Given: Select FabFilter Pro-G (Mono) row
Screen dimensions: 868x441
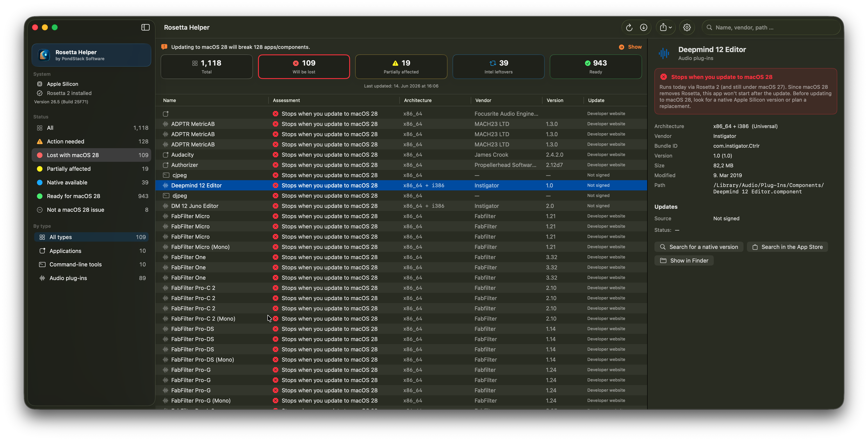Looking at the screenshot, I should tap(401, 401).
